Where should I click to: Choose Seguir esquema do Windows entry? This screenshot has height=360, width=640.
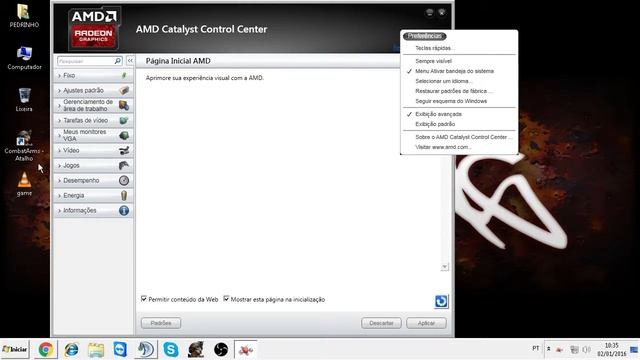[451, 101]
